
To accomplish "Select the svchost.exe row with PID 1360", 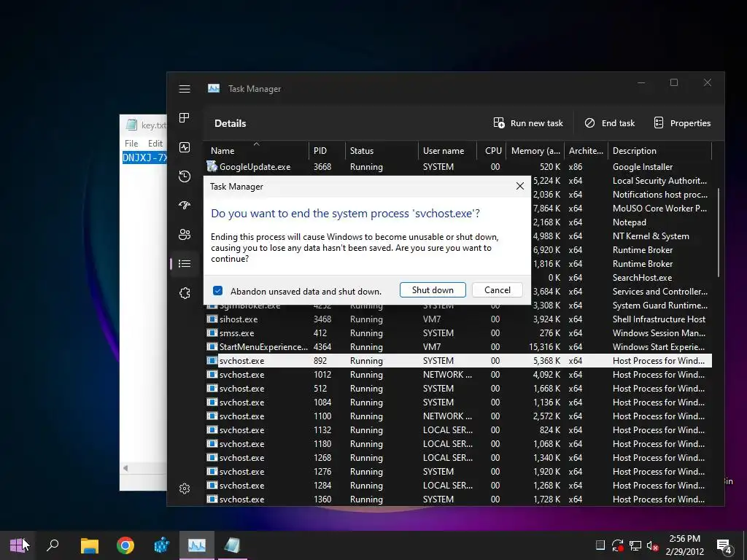I will tap(459, 499).
